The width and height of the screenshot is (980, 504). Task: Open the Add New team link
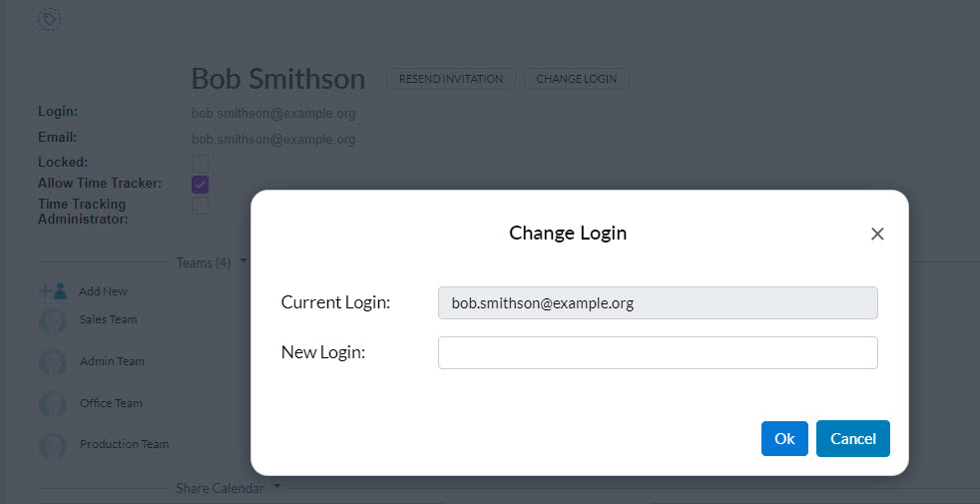[103, 291]
